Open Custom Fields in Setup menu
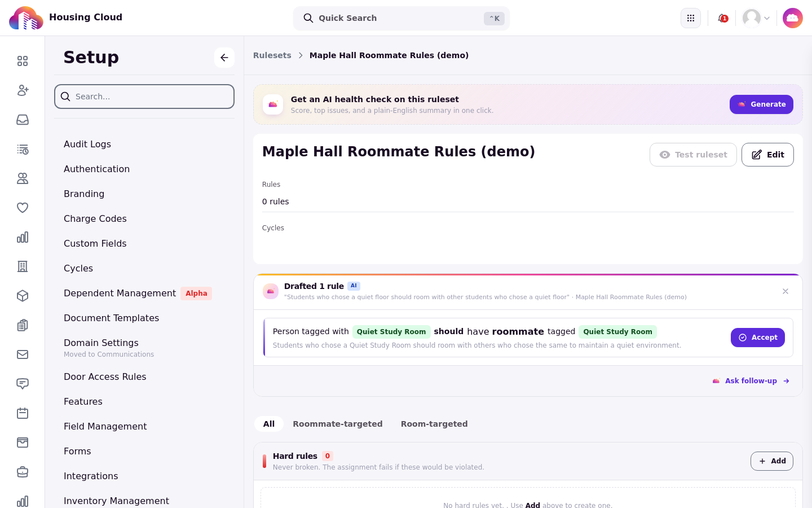Viewport: 812px width, 508px height. click(95, 243)
